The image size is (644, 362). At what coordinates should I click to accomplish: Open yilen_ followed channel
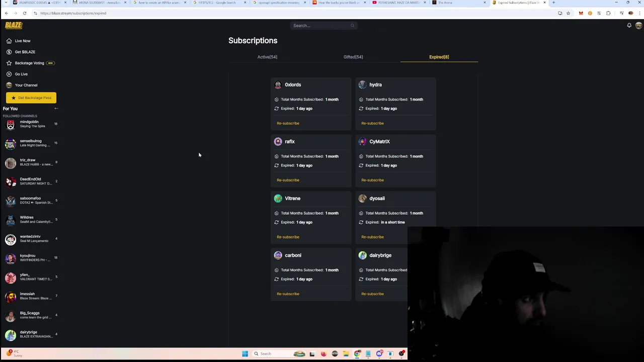pyautogui.click(x=30, y=277)
